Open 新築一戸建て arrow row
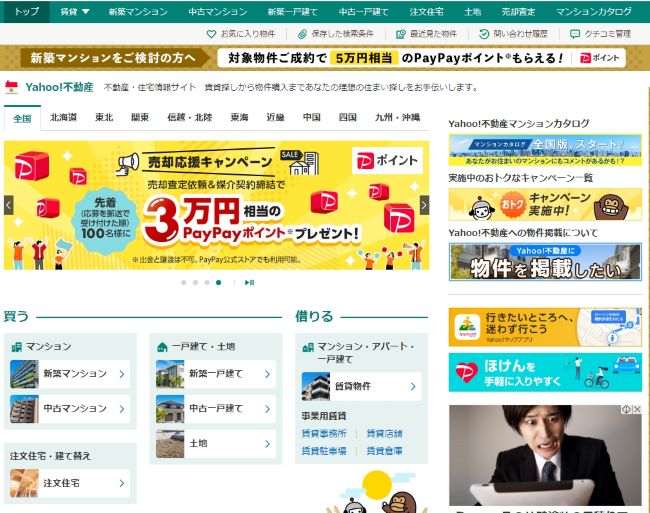The width and height of the screenshot is (650, 513). click(216, 374)
